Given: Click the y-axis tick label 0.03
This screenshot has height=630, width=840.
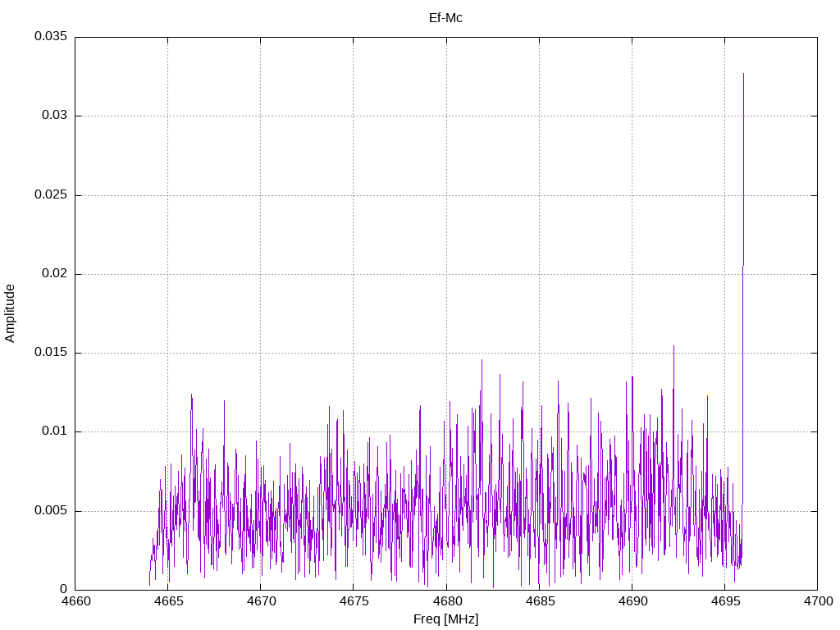Looking at the screenshot, I should [x=55, y=115].
